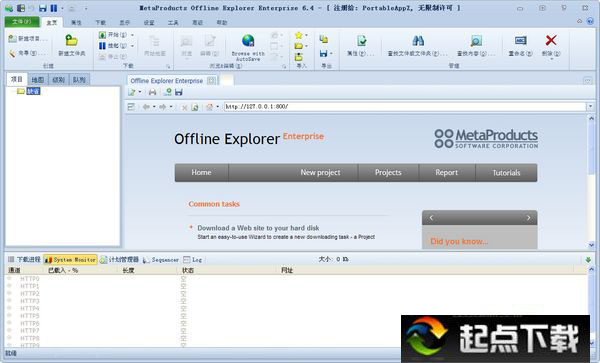The height and width of the screenshot is (363, 600).
Task: Click the blue Pause (挂起) icon in ribbon
Action: click(x=102, y=46)
